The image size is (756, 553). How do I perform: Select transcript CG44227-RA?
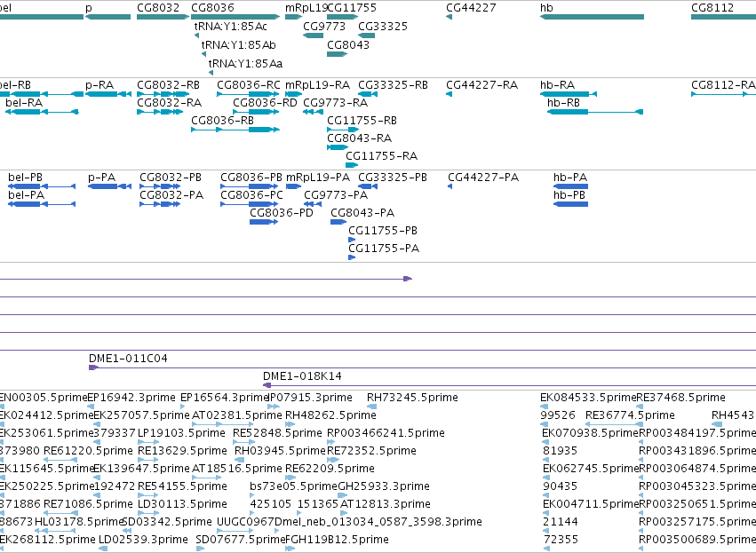click(x=449, y=94)
